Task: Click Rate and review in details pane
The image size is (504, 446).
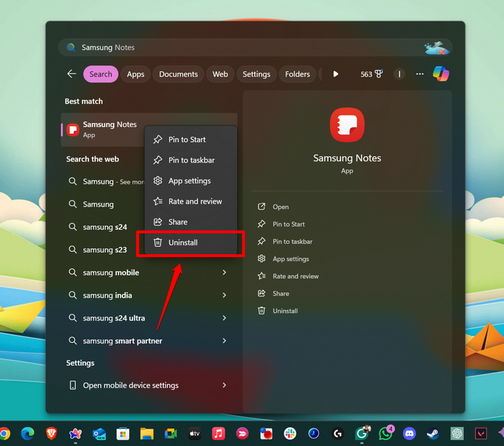Action: 296,277
